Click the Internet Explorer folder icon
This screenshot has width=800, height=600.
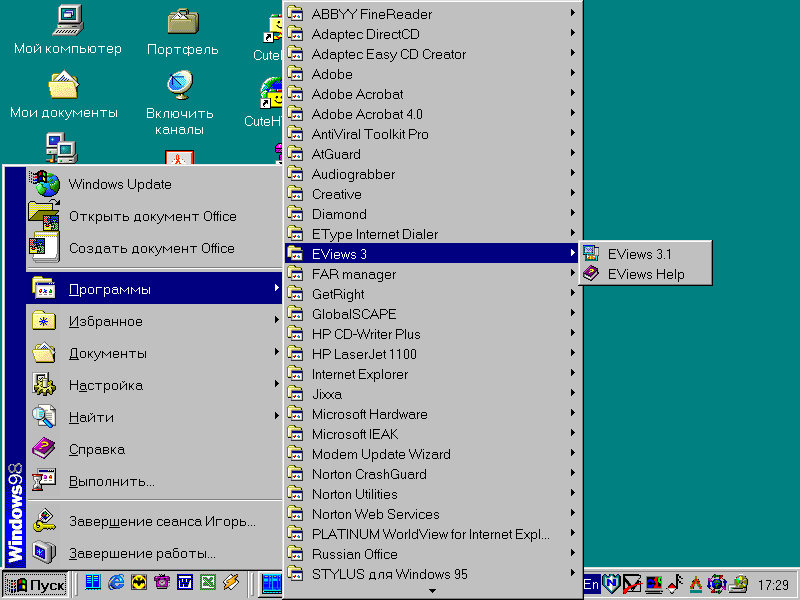tap(295, 373)
